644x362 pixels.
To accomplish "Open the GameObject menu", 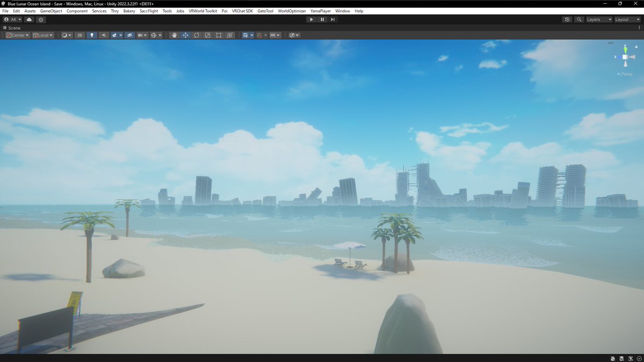I will [51, 11].
